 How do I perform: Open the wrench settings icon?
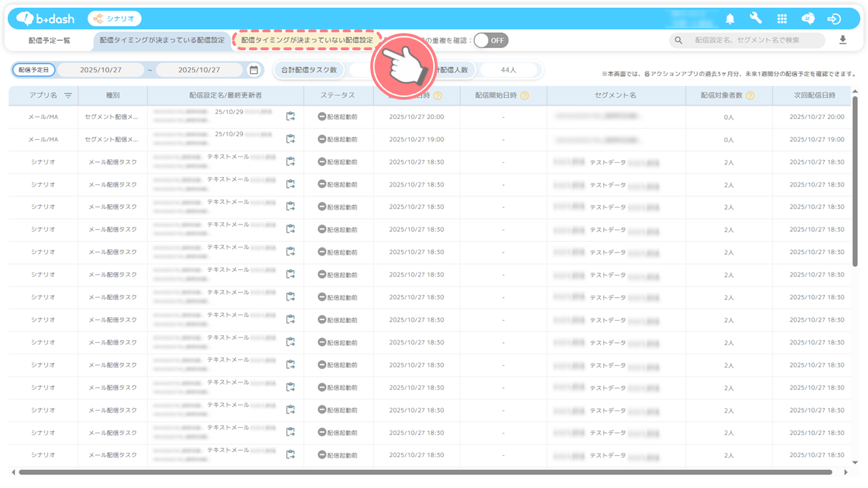click(x=755, y=19)
